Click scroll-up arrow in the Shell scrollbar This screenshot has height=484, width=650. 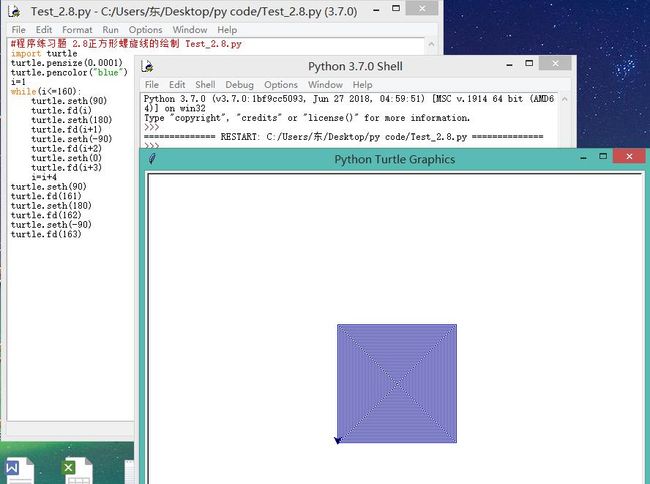[x=564, y=99]
